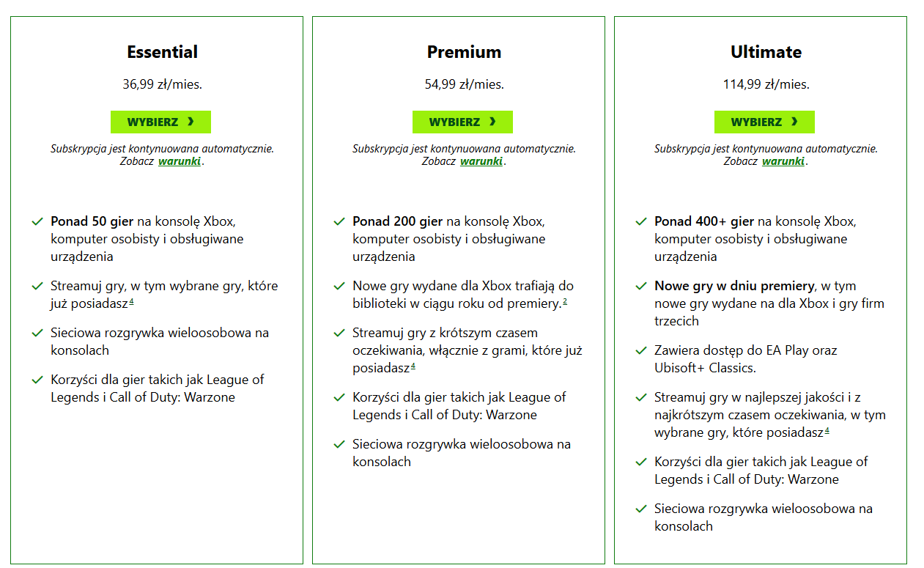Click checkmark beside 'Ponad 200 gier'
This screenshot has height=568, width=924.
pos(339,221)
